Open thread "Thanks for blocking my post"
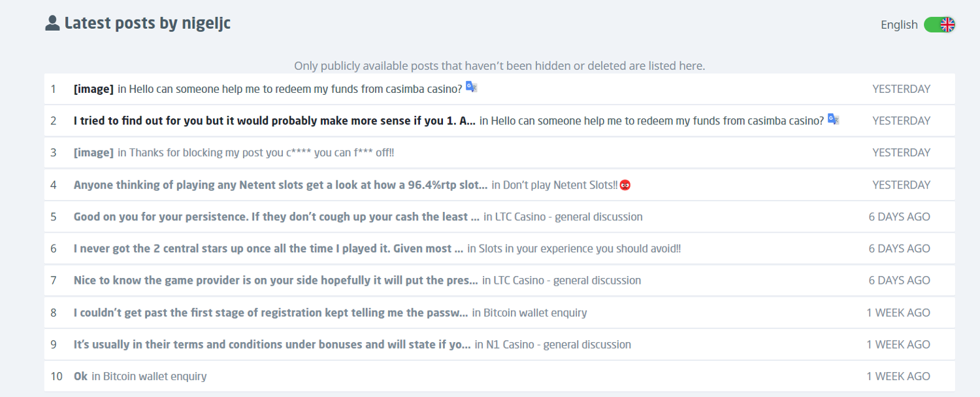This screenshot has height=397, width=980. 261,153
